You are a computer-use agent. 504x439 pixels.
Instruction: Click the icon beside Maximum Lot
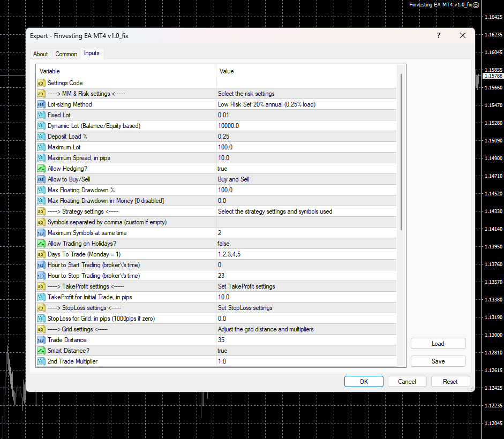click(41, 147)
